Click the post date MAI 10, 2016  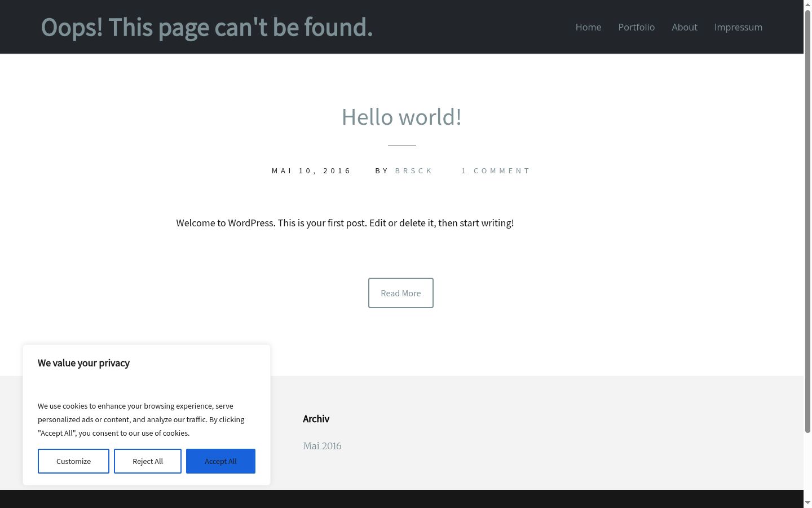pyautogui.click(x=311, y=170)
